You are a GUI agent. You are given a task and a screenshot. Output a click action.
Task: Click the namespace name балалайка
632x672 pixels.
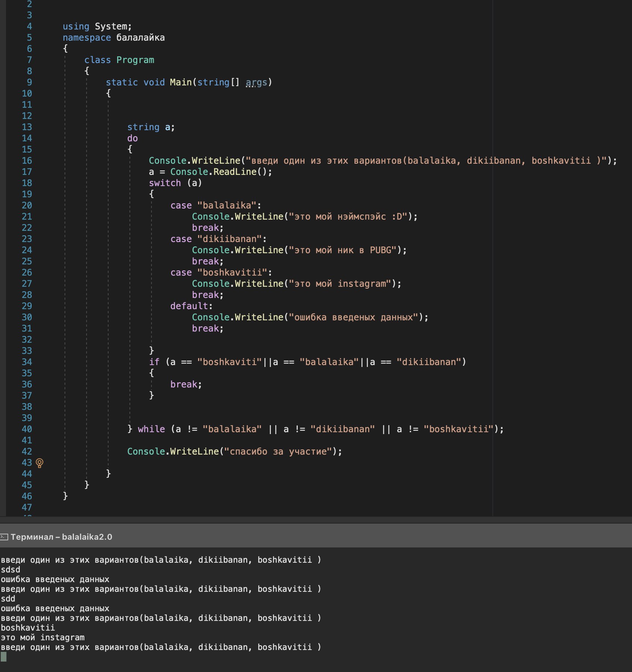141,38
